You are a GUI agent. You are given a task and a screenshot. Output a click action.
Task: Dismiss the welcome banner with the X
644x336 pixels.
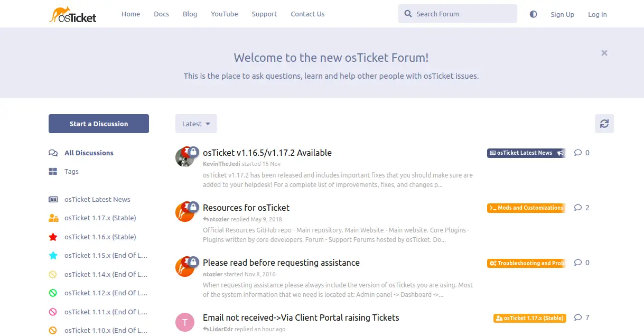pyautogui.click(x=604, y=53)
